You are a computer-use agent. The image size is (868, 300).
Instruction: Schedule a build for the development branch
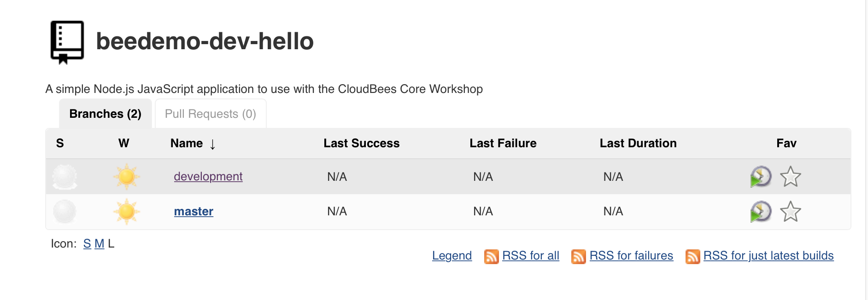click(x=761, y=177)
